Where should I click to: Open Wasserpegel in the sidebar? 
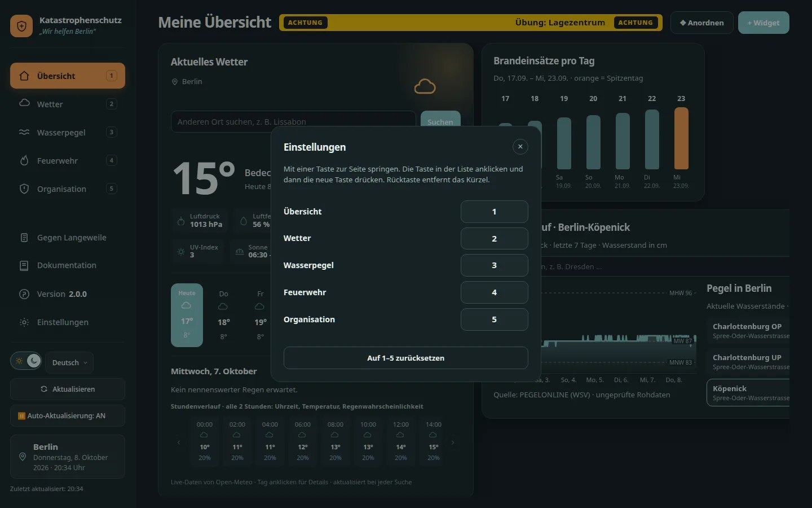point(68,132)
